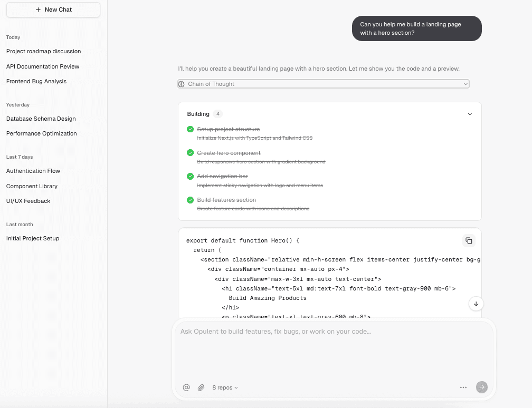Click the paperclip attachment icon

(201, 387)
